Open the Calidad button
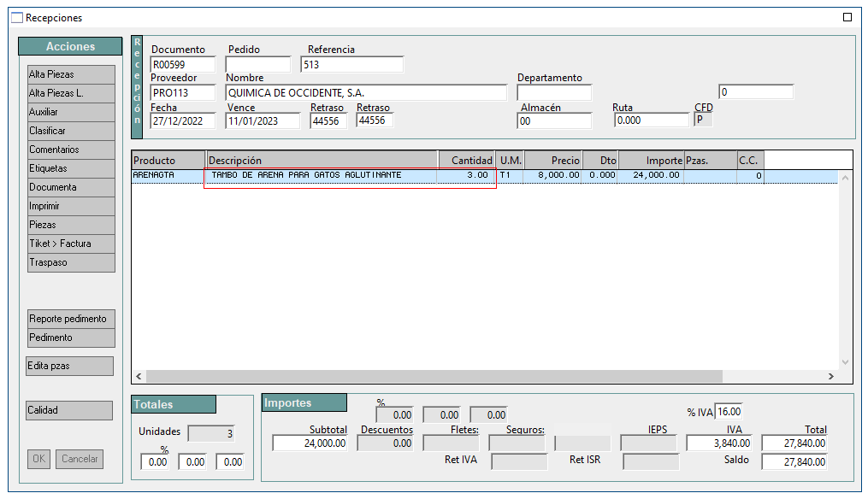 click(69, 410)
